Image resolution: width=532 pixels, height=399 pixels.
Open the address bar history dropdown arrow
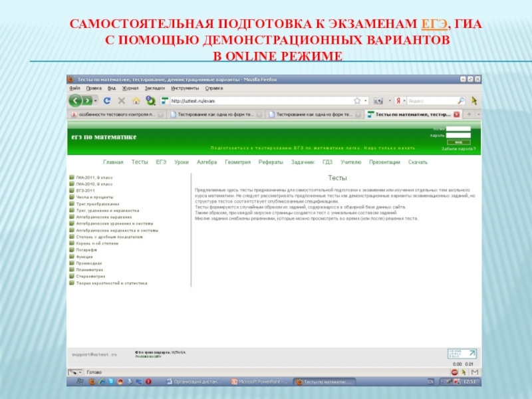click(x=365, y=101)
